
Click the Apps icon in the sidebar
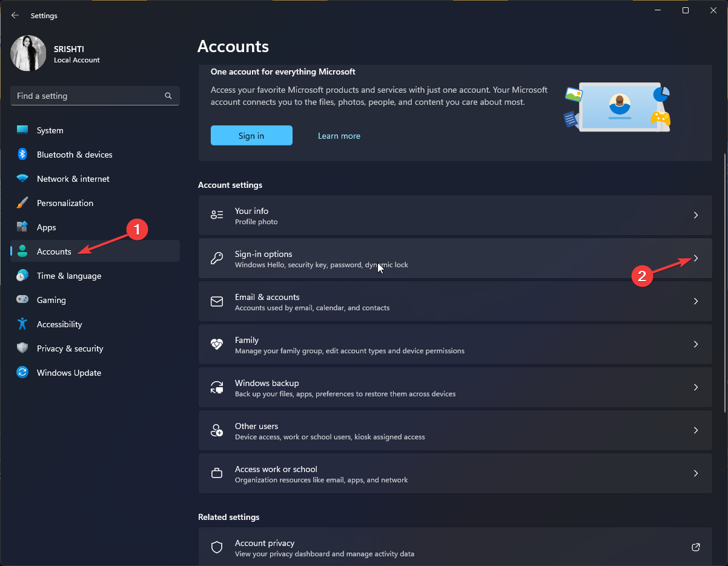pos(22,227)
